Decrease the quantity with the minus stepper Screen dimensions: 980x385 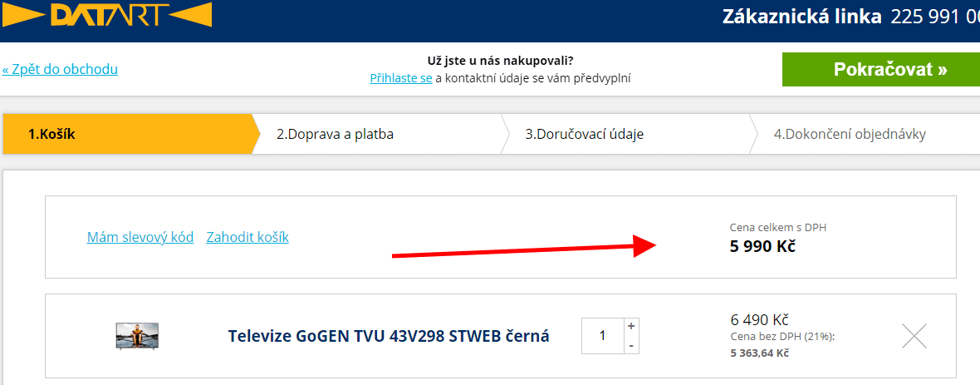pos(631,345)
